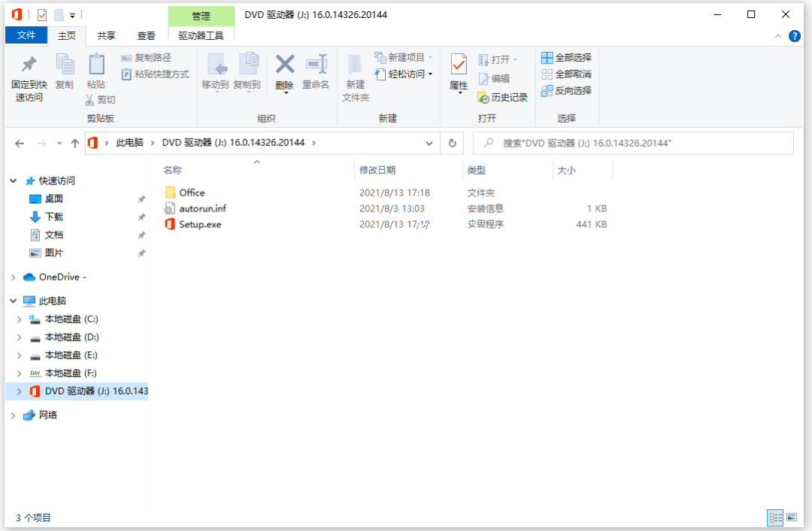
Task: Switch to the Share (共享) tab
Action: pyautogui.click(x=106, y=35)
